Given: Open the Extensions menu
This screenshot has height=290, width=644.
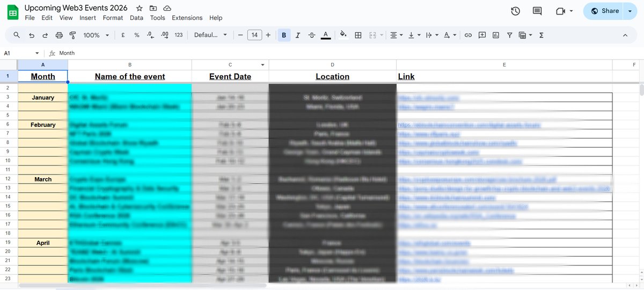Looking at the screenshot, I should pyautogui.click(x=187, y=18).
